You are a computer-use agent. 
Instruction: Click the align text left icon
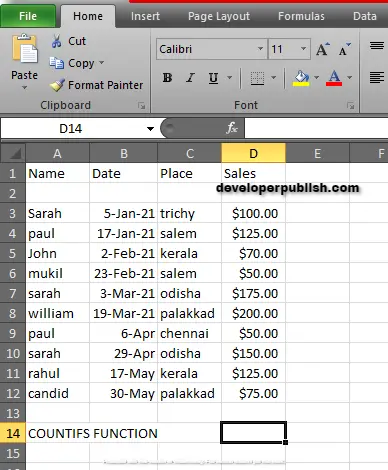(x=377, y=78)
